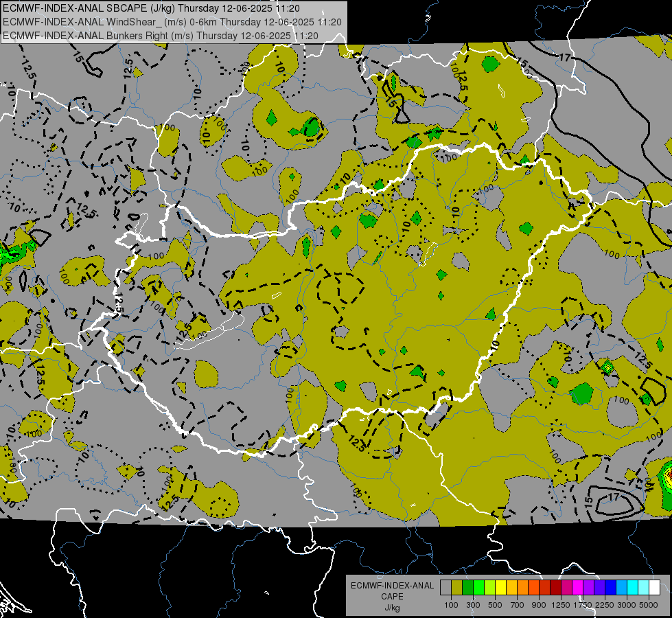The height and width of the screenshot is (618, 672).
Task: Click the 500 tick label under the colorbar
Action: 495,605
